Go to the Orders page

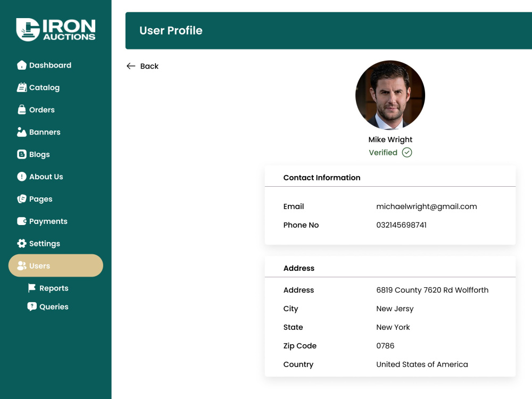36,110
